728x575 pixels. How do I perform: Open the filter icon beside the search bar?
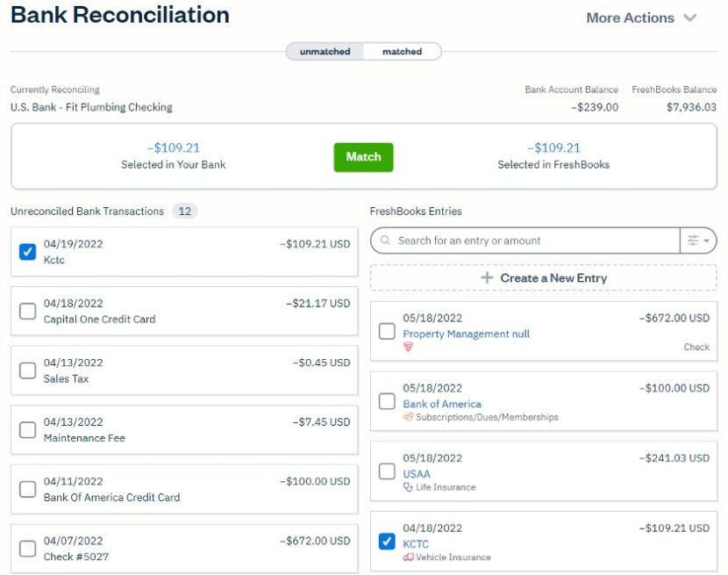click(695, 240)
